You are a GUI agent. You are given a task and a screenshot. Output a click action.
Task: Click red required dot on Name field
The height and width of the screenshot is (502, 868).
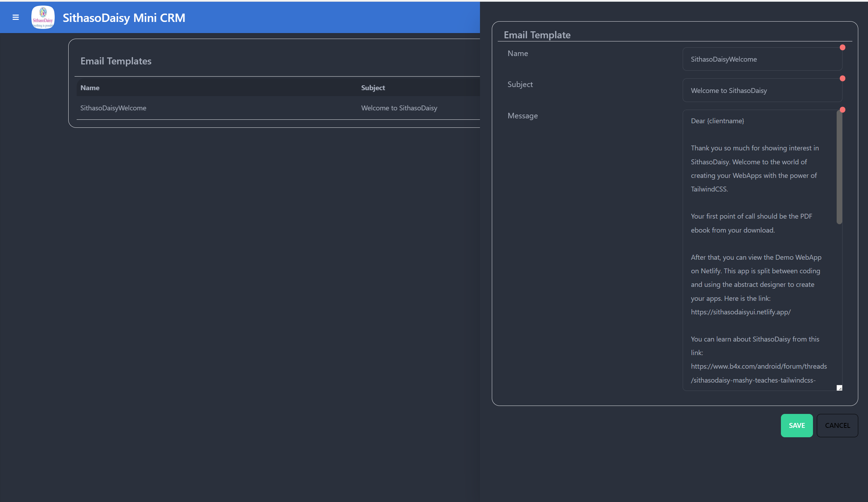tap(842, 48)
